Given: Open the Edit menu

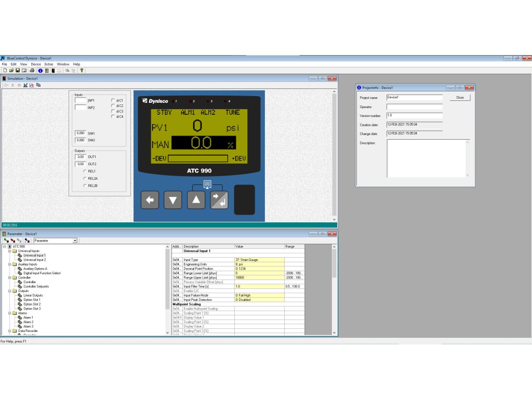Looking at the screenshot, I should pos(14,64).
